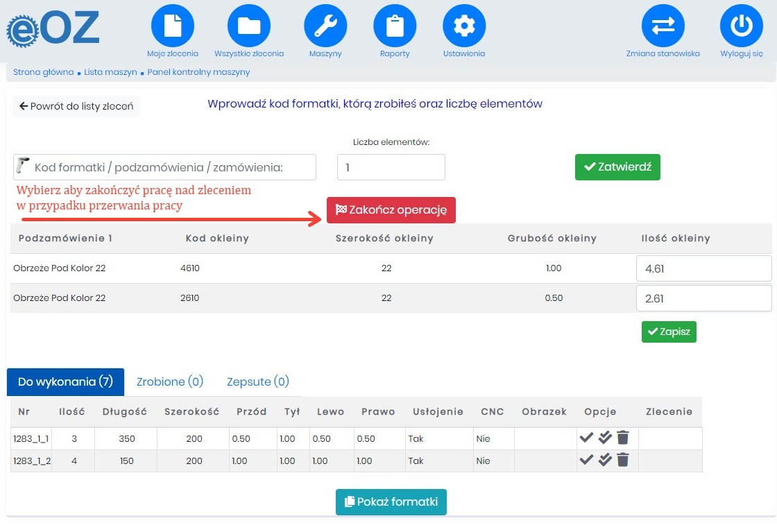Delete row 1283_1_1 with trash icon
This screenshot has width=777, height=532.
coord(623,438)
